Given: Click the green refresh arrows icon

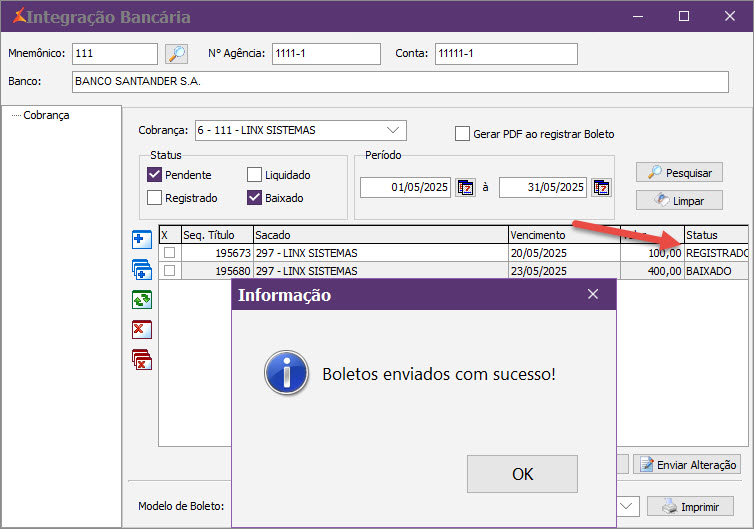Looking at the screenshot, I should 142,300.
